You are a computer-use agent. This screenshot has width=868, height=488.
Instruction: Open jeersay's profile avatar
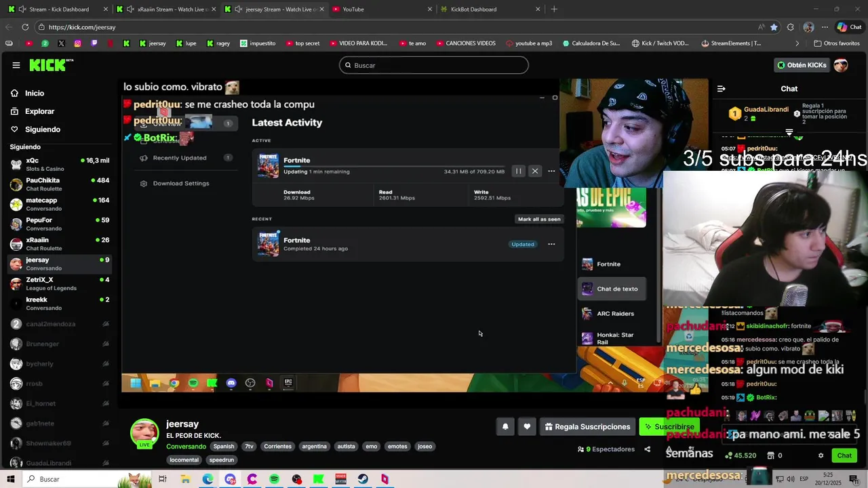pyautogui.click(x=144, y=434)
